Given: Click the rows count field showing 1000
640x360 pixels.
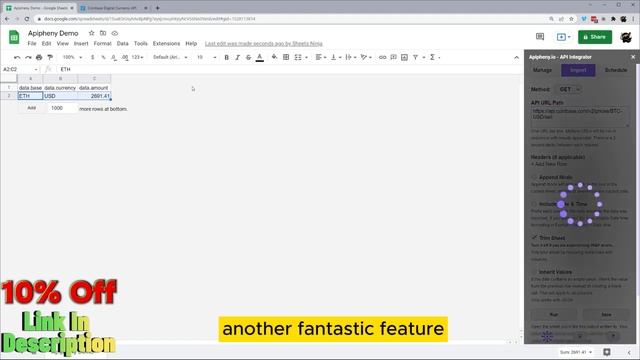Looking at the screenshot, I should click(x=62, y=108).
